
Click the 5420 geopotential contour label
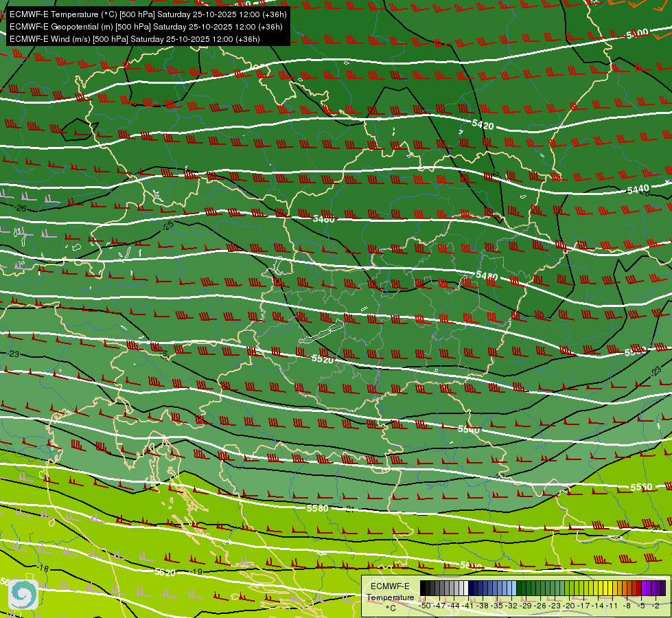click(483, 125)
